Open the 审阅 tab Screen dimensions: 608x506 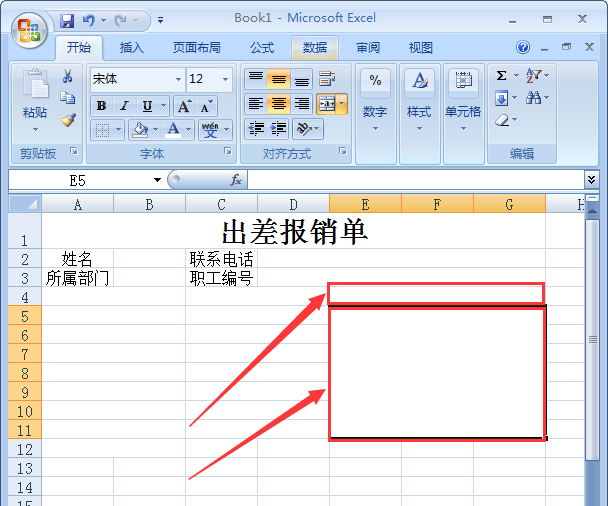368,48
